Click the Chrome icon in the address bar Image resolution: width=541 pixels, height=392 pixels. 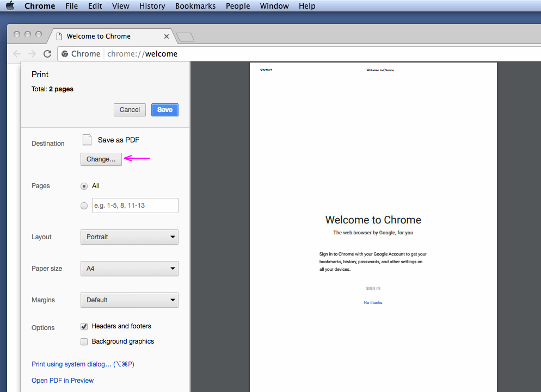pyautogui.click(x=65, y=54)
